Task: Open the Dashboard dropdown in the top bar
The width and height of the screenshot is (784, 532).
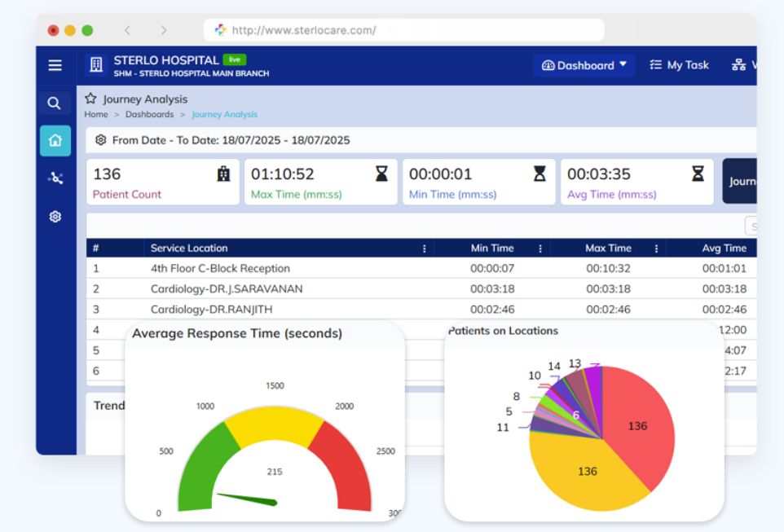Action: [584, 65]
